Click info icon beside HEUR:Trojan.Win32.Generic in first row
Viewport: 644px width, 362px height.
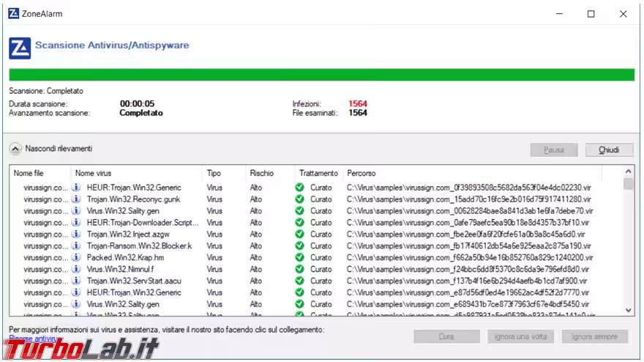tap(76, 188)
